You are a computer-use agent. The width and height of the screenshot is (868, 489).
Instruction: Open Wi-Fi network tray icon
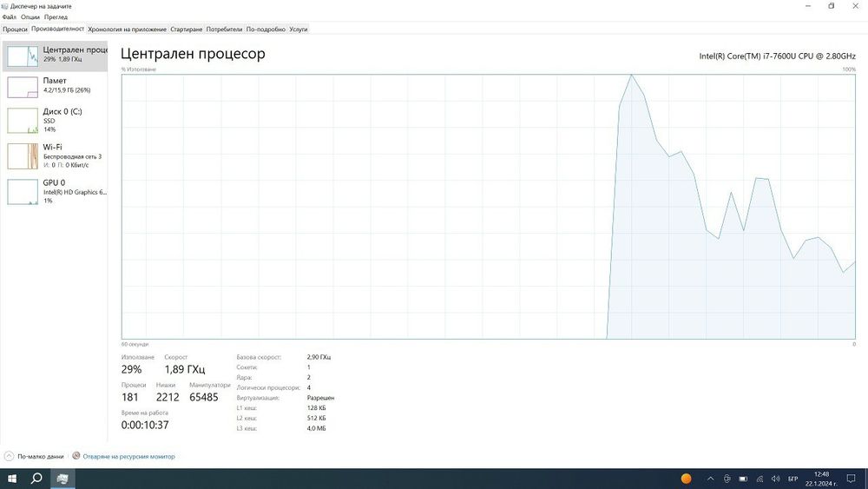click(x=759, y=479)
